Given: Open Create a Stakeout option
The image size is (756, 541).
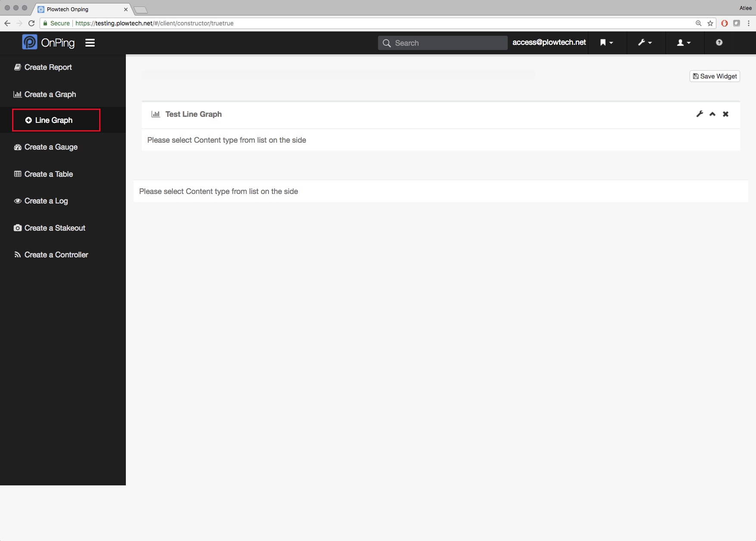Looking at the screenshot, I should click(55, 228).
